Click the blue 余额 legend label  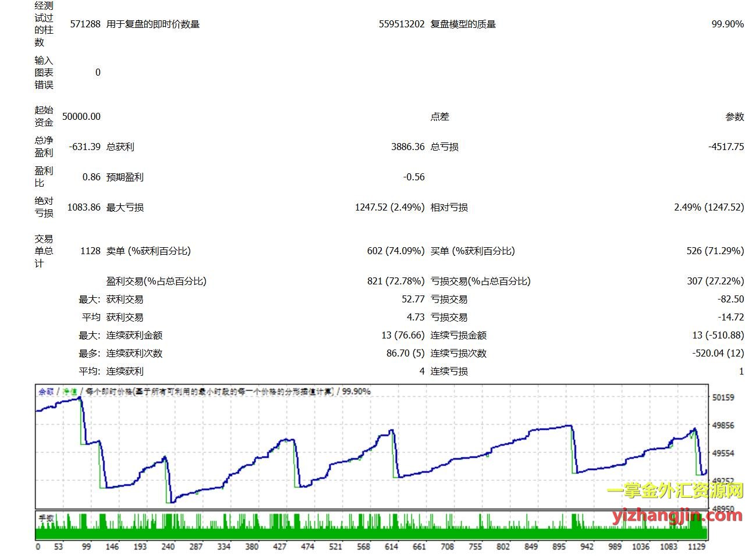tap(46, 392)
